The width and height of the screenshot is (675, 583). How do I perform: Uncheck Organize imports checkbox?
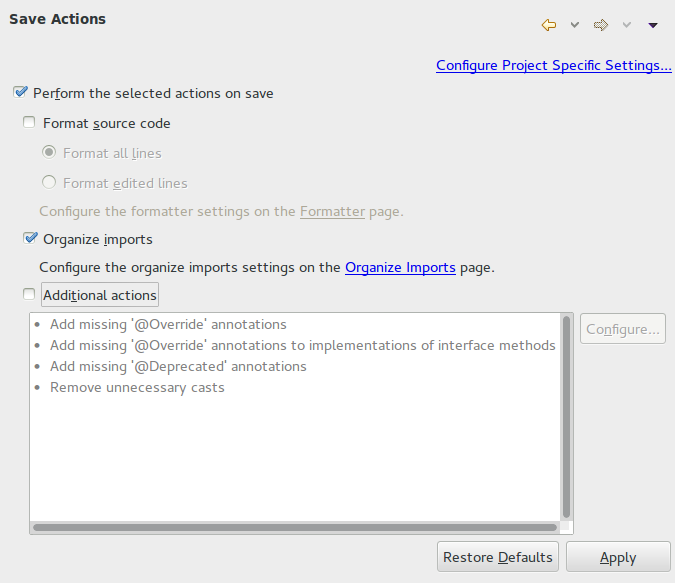coord(30,239)
